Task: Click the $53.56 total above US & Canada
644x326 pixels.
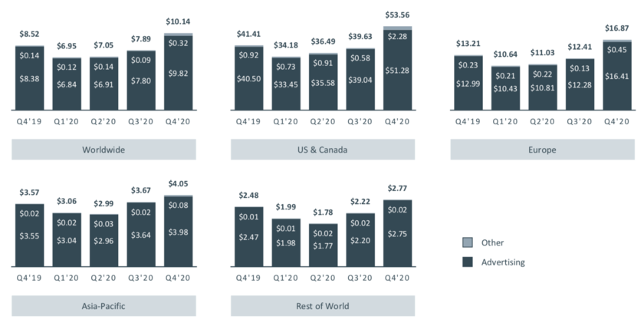Action: pos(397,15)
